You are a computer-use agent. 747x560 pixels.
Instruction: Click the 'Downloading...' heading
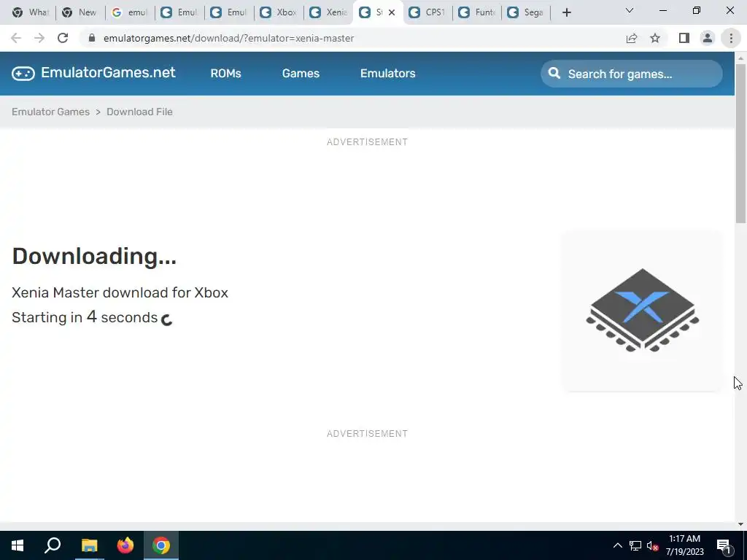pyautogui.click(x=94, y=256)
